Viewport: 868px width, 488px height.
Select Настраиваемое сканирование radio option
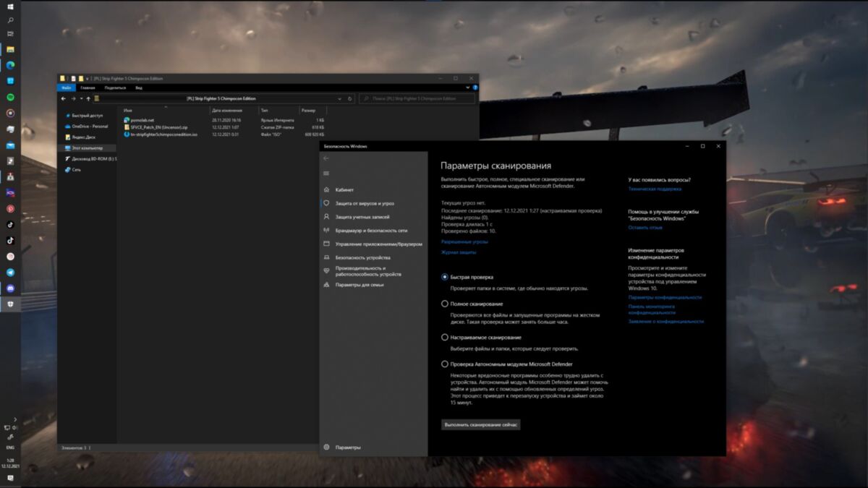(445, 337)
